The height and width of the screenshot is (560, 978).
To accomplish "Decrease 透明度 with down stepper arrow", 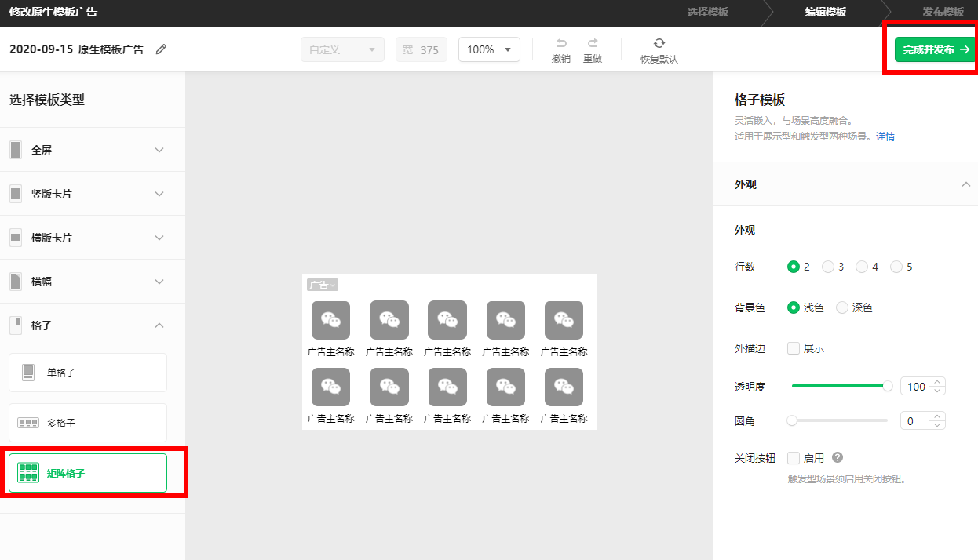I will pos(937,391).
